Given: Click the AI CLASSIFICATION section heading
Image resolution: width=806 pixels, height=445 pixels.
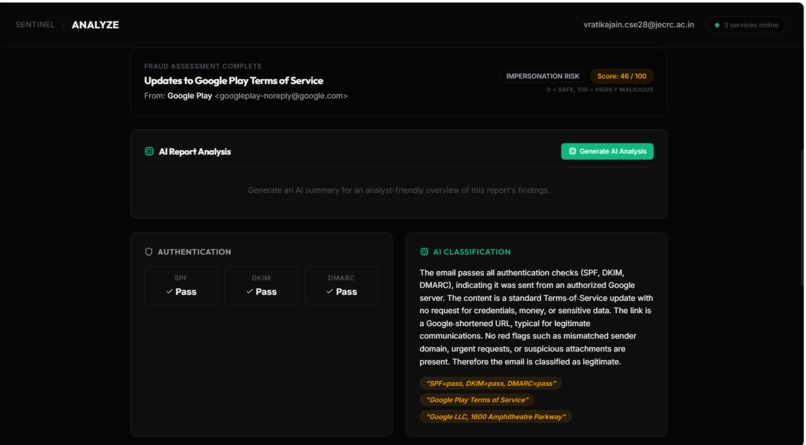Looking at the screenshot, I should point(471,252).
